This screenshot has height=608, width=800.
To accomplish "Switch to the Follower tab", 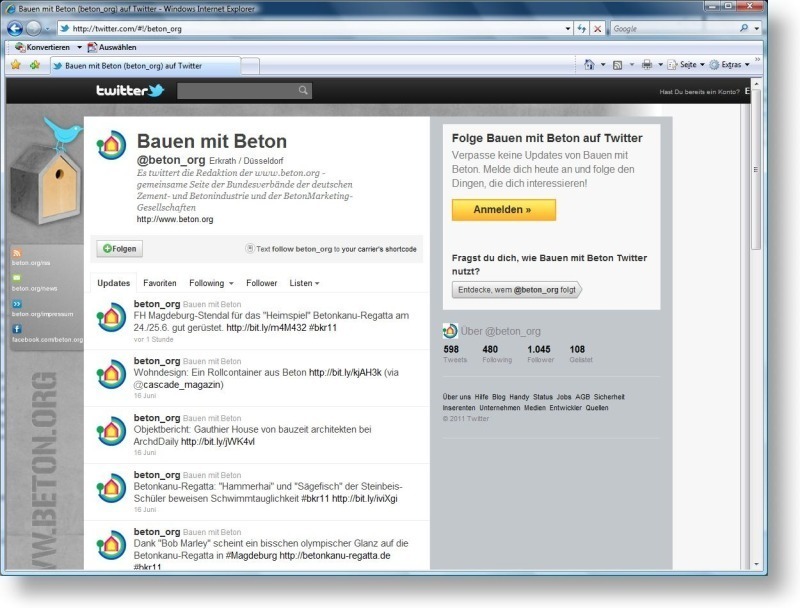I will click(261, 283).
